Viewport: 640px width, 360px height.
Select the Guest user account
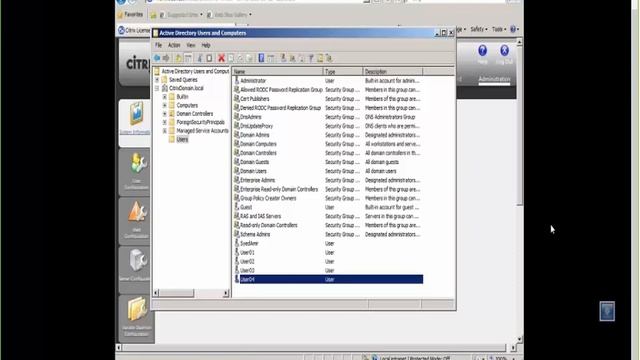246,207
